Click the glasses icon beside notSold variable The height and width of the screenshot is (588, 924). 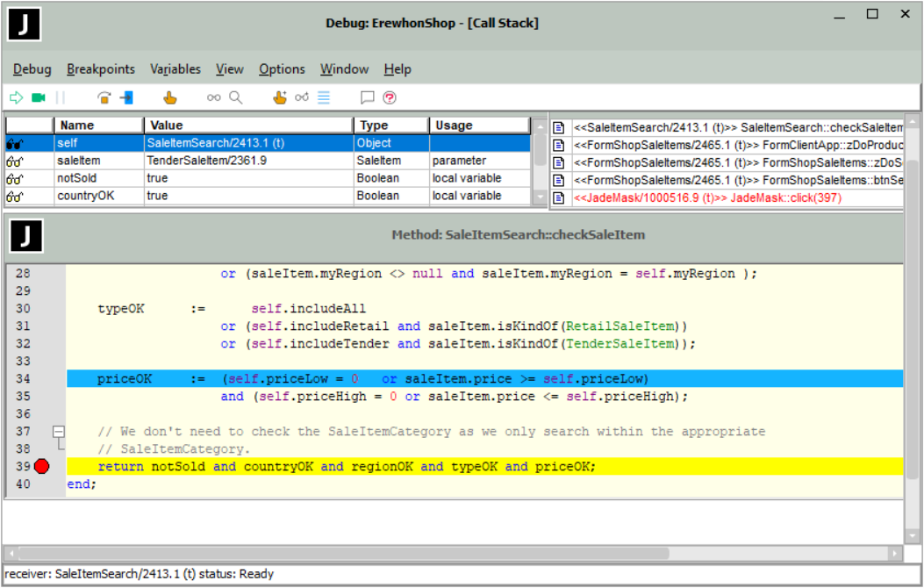(15, 179)
